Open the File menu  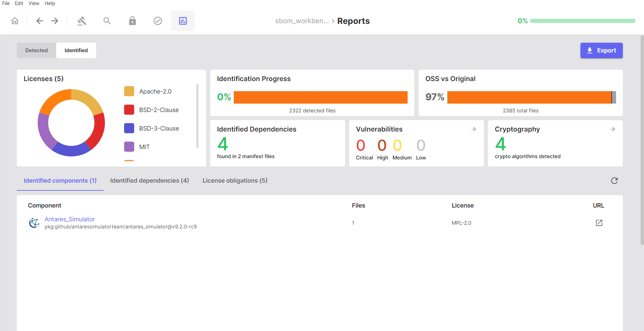(x=6, y=3)
